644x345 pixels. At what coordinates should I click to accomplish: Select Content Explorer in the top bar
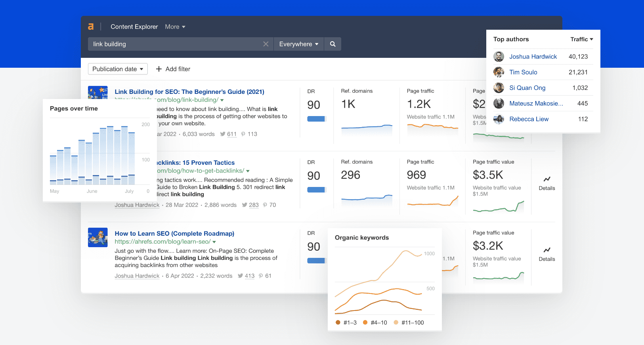[x=134, y=27]
